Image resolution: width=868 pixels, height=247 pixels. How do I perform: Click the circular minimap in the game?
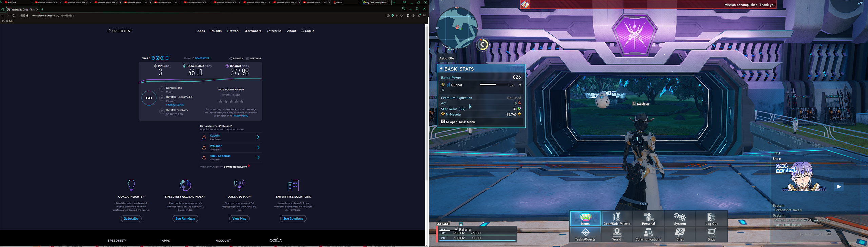tap(457, 28)
